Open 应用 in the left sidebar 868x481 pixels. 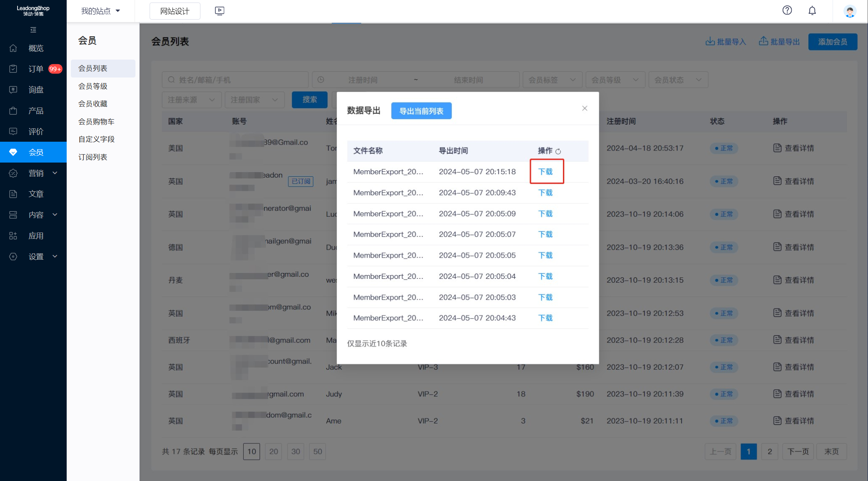point(35,236)
